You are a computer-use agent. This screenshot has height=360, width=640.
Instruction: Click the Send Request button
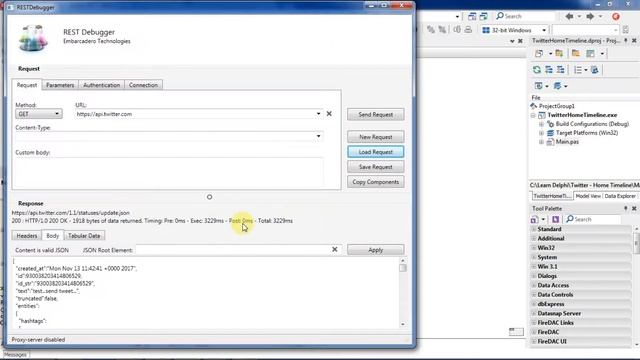click(x=376, y=115)
